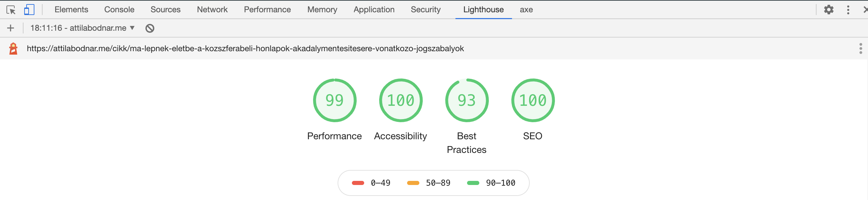
Task: Go to the Application tab
Action: click(374, 10)
